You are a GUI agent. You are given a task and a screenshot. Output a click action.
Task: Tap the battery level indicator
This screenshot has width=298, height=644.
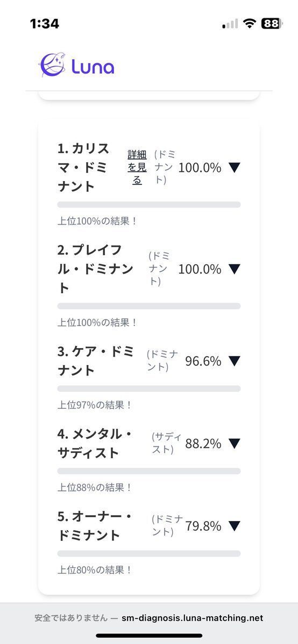point(272,24)
